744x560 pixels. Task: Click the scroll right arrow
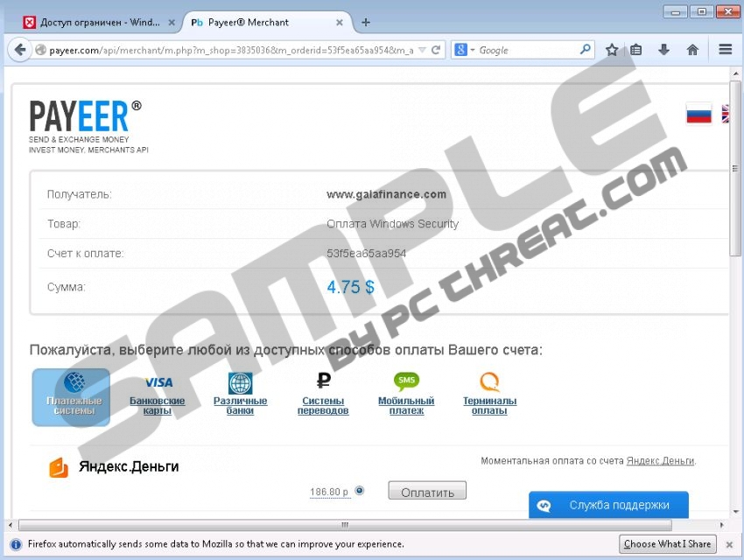722,525
